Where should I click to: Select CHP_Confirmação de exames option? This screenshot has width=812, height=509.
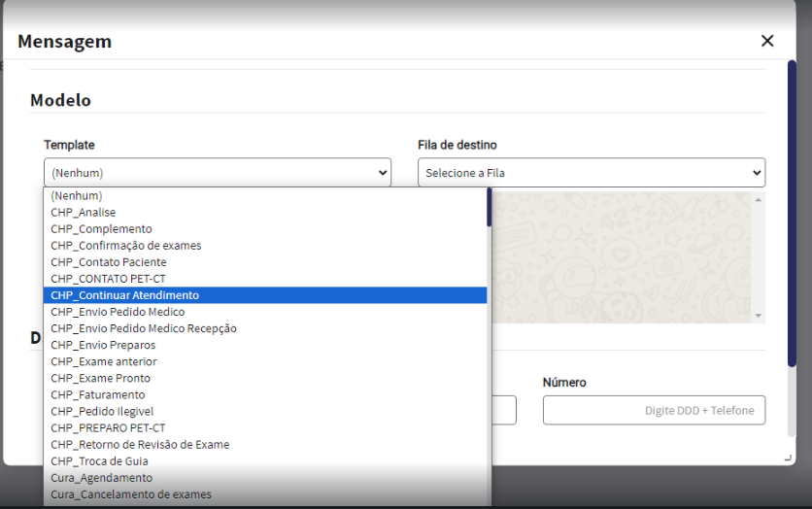(x=265, y=246)
